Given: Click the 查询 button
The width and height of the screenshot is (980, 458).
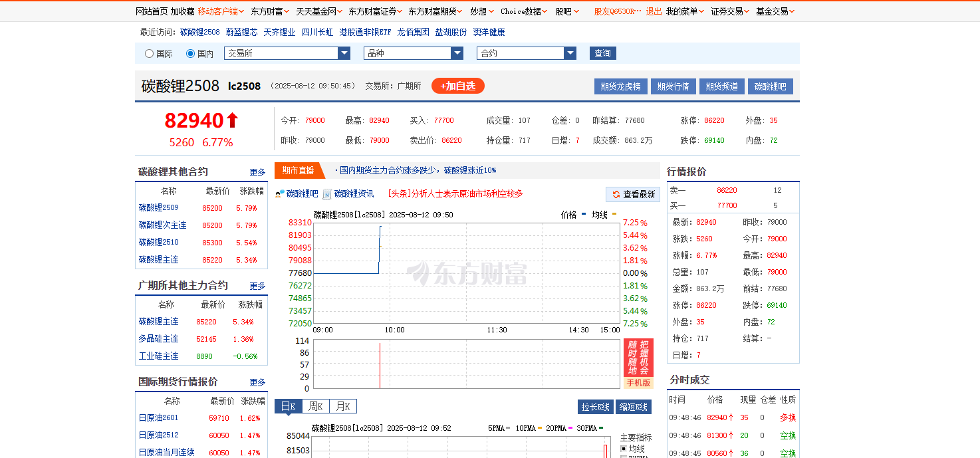Looking at the screenshot, I should [x=603, y=53].
